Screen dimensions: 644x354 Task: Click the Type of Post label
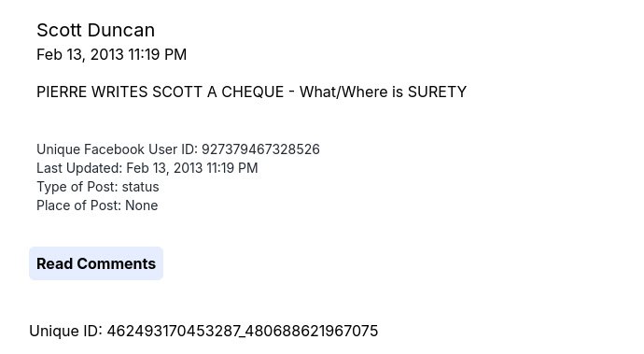(x=77, y=187)
